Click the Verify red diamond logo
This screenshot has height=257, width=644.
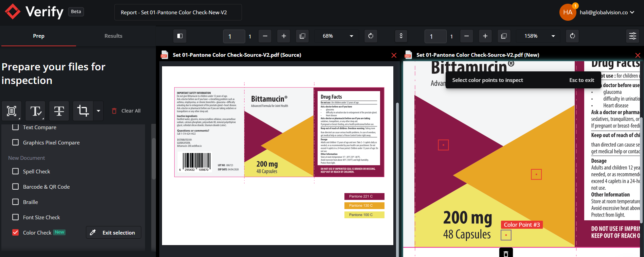[x=13, y=12]
